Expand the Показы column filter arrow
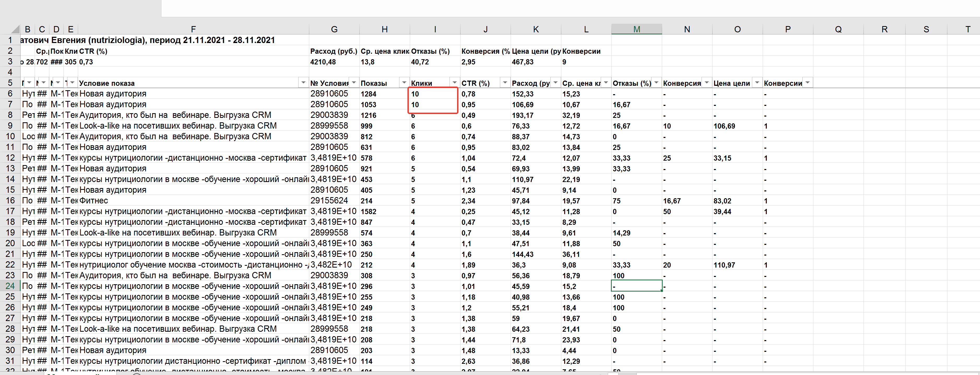Viewport: 980px width, 375px height. [404, 83]
